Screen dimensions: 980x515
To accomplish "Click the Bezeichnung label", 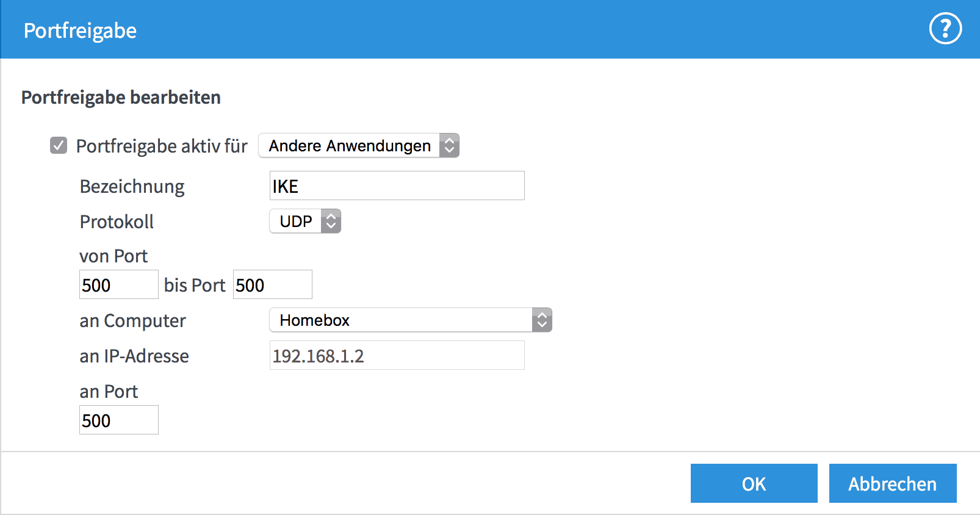I will point(132,187).
